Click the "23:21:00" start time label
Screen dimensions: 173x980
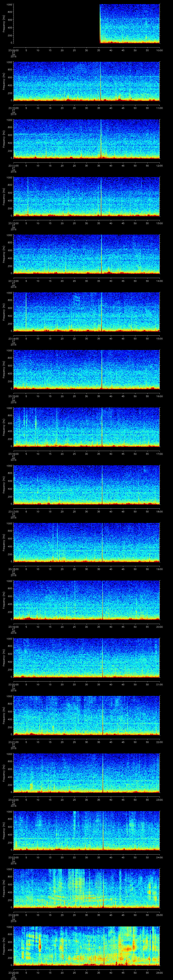(x=13, y=742)
